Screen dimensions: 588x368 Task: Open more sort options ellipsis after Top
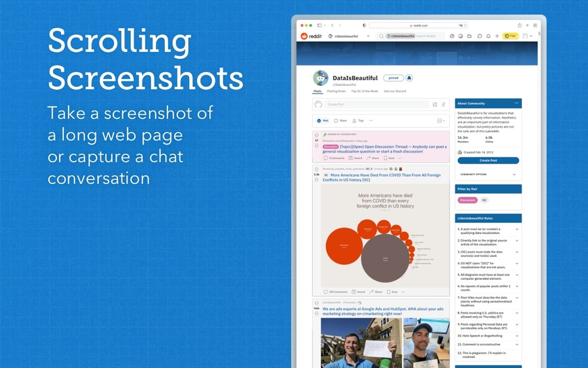371,121
